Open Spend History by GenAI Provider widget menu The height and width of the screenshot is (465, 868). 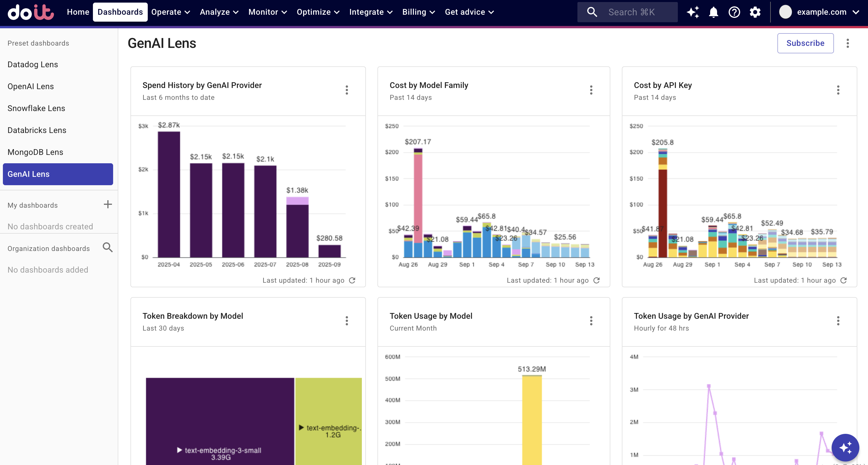point(347,90)
